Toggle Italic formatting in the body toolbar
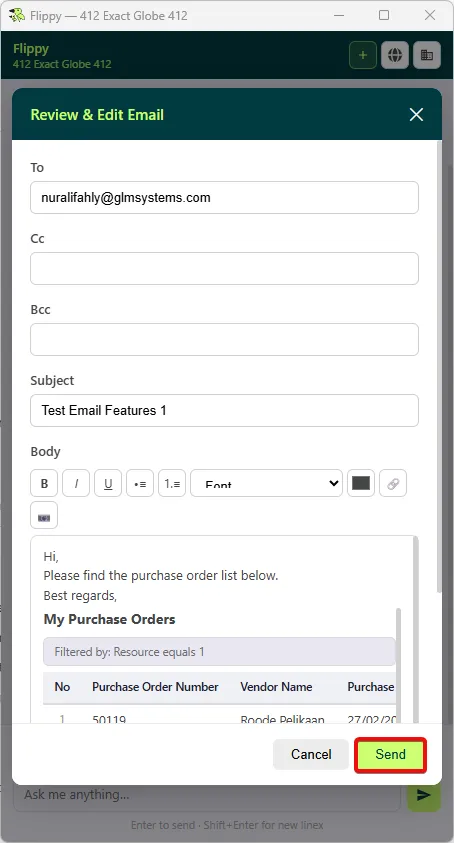 (x=76, y=483)
